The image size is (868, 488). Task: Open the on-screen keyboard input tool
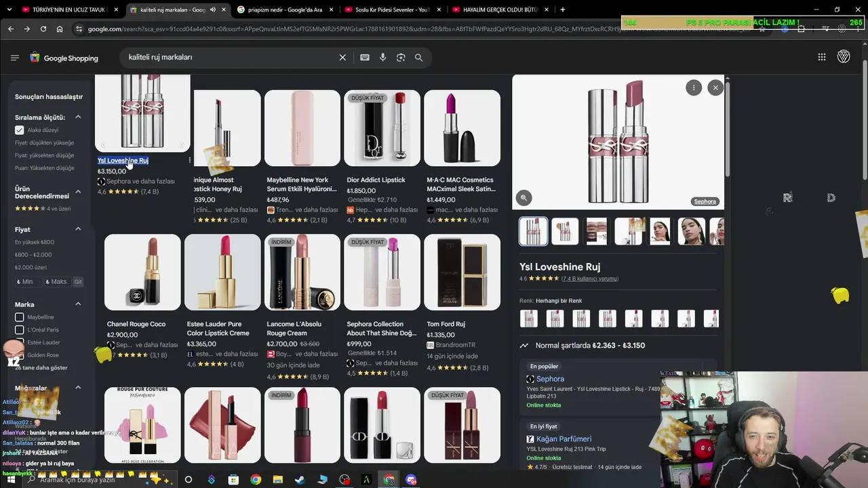(365, 58)
